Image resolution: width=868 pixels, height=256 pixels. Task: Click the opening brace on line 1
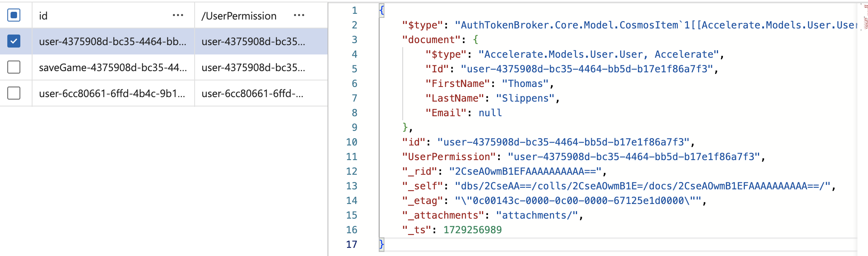[x=382, y=11]
